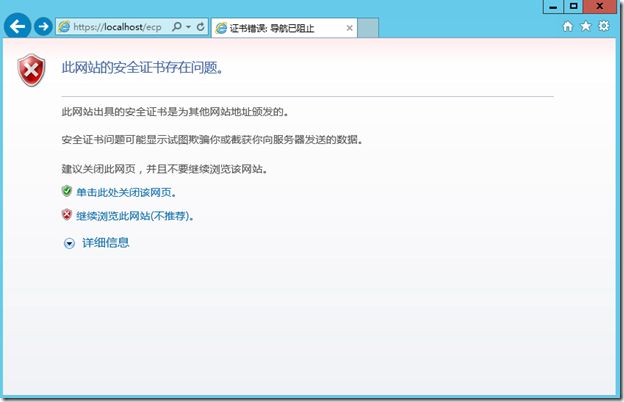624x402 pixels.
Task: Select the 证书错误: 导航已阻止 tab
Action: [x=284, y=28]
